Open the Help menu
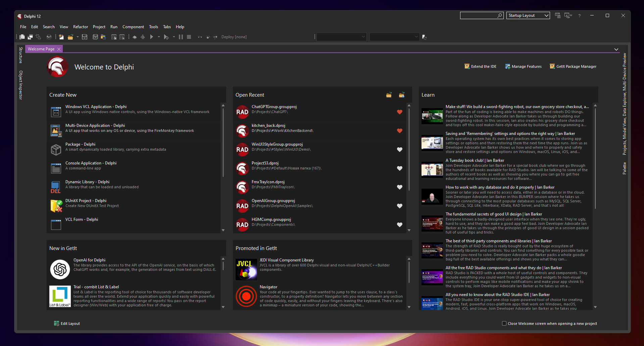Image resolution: width=644 pixels, height=346 pixels. click(x=180, y=27)
